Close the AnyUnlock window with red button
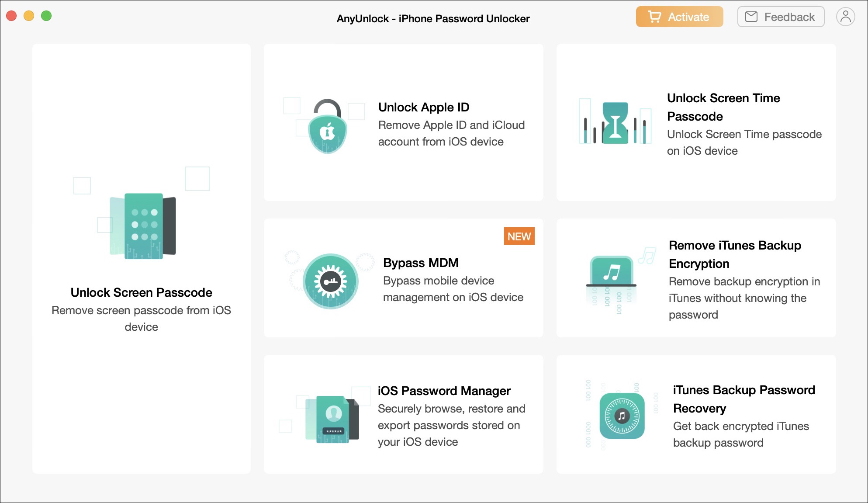The width and height of the screenshot is (868, 503). click(x=11, y=16)
